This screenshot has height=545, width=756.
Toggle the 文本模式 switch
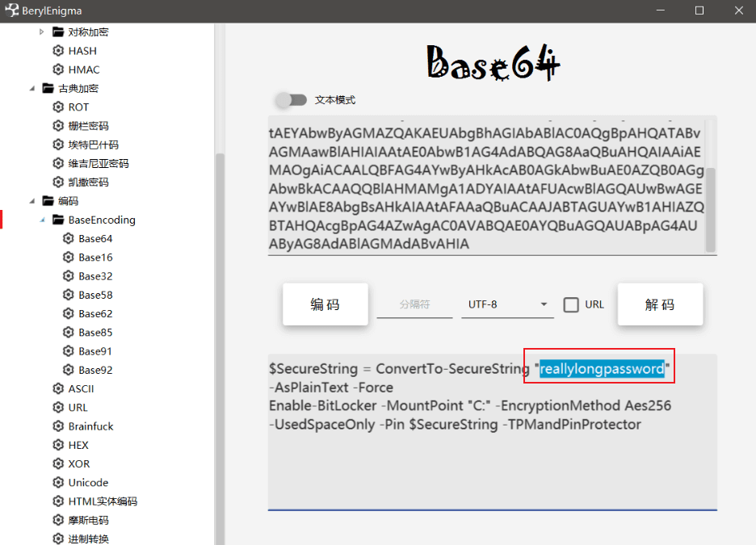291,100
